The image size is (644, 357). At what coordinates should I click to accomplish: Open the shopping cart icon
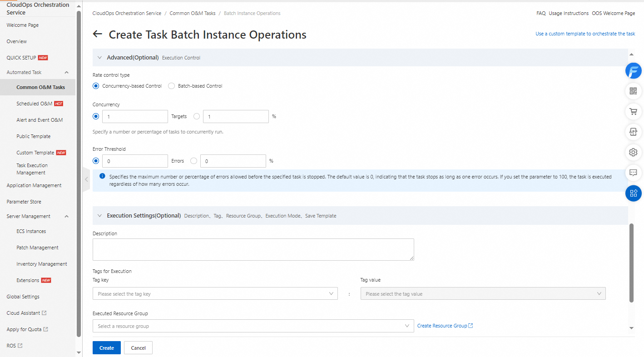point(634,111)
